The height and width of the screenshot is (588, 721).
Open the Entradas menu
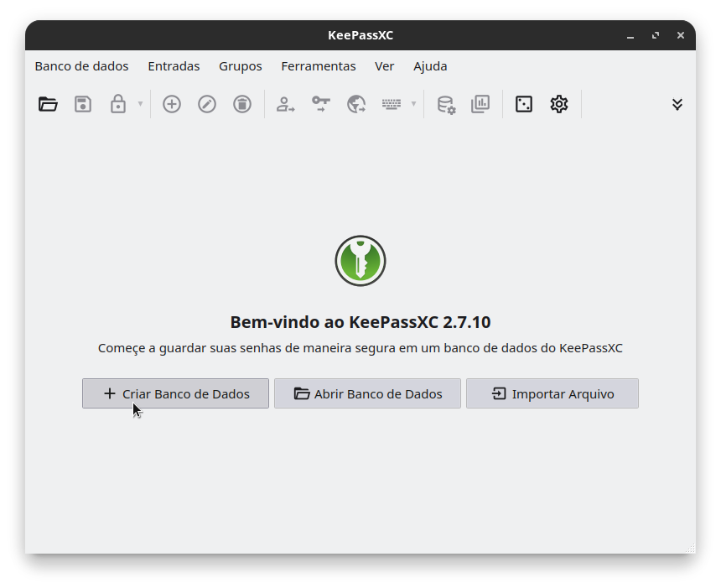point(174,66)
